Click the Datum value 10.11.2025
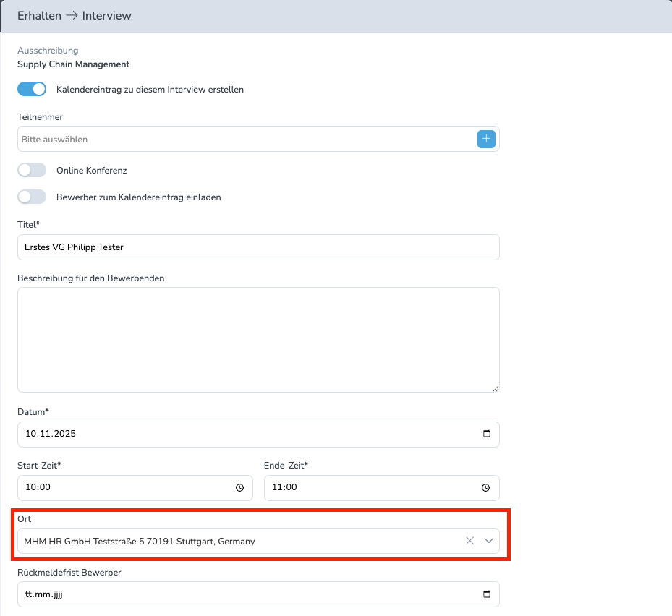Screen dimensions: 672x616 (x=51, y=434)
